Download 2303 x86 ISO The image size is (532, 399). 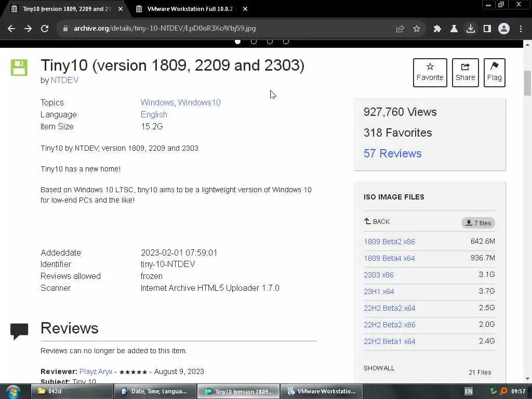click(x=379, y=275)
